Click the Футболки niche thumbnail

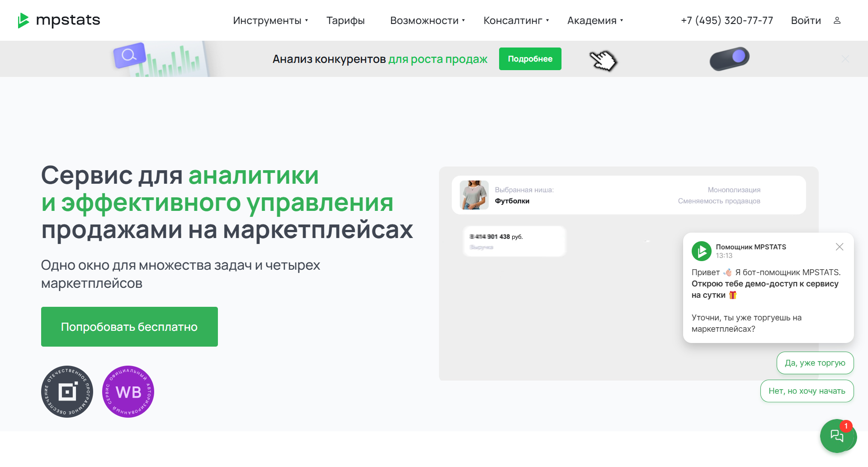[474, 195]
